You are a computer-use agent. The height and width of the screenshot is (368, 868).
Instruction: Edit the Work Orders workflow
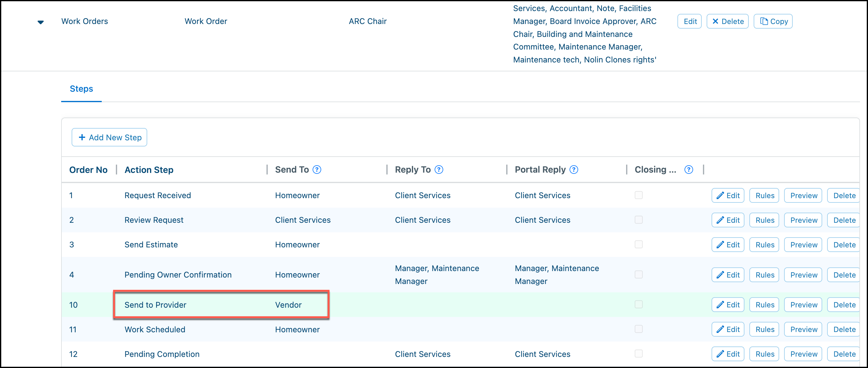[689, 21]
